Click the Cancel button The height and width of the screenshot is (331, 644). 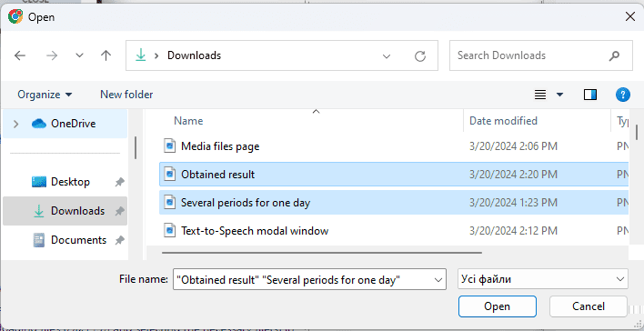(x=589, y=306)
